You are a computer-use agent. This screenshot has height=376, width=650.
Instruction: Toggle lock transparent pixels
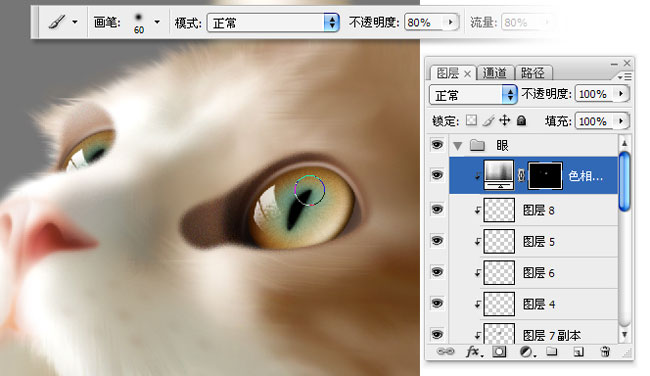tap(471, 120)
